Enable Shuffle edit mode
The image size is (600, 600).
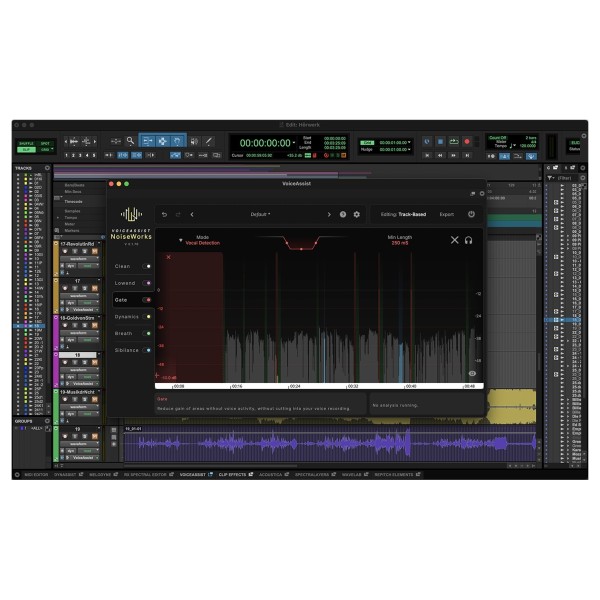(26, 143)
